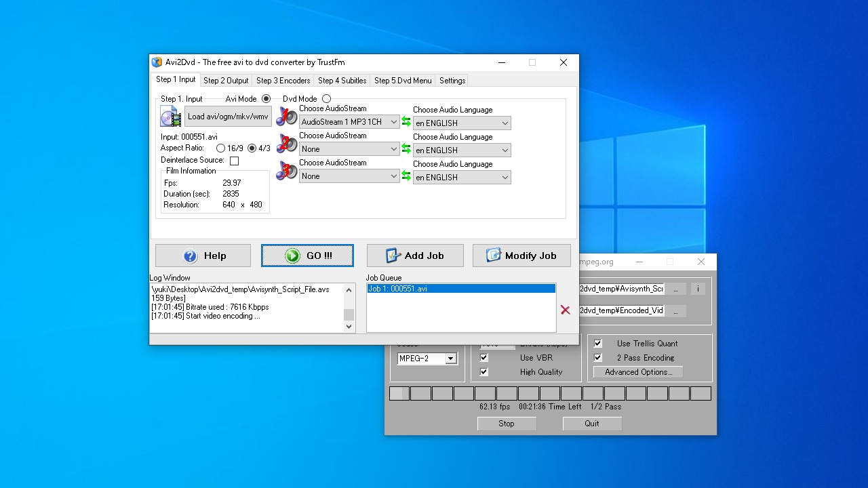The height and width of the screenshot is (488, 868).
Task: Click the Log Window scroll up arrow
Action: (x=349, y=289)
